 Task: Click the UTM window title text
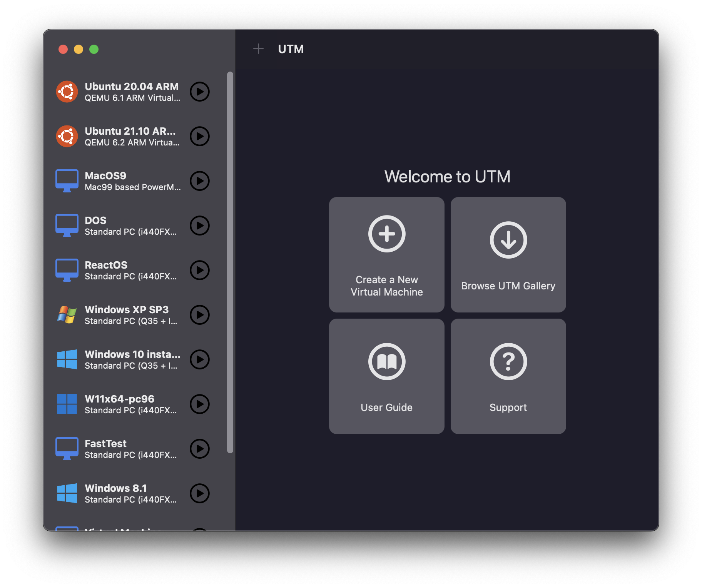point(291,49)
